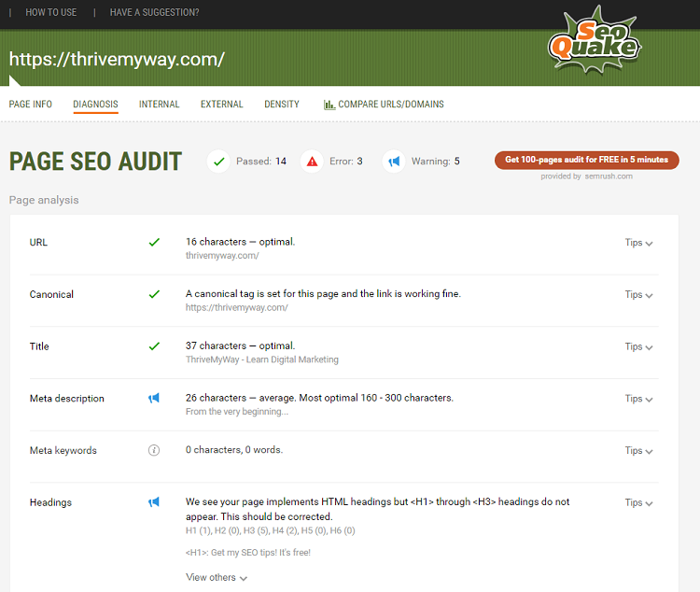Click Get 100-pages audit for FREE button
This screenshot has height=592, width=700.
point(587,160)
